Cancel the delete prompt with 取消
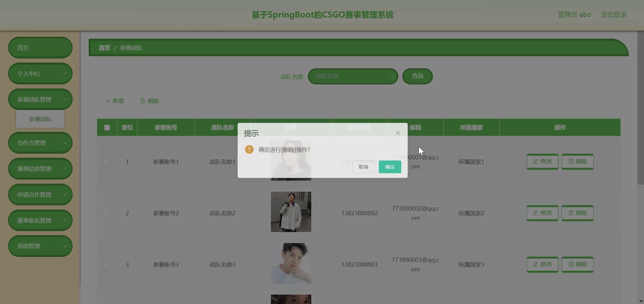Screen dimensions: 644x304 click(363, 167)
